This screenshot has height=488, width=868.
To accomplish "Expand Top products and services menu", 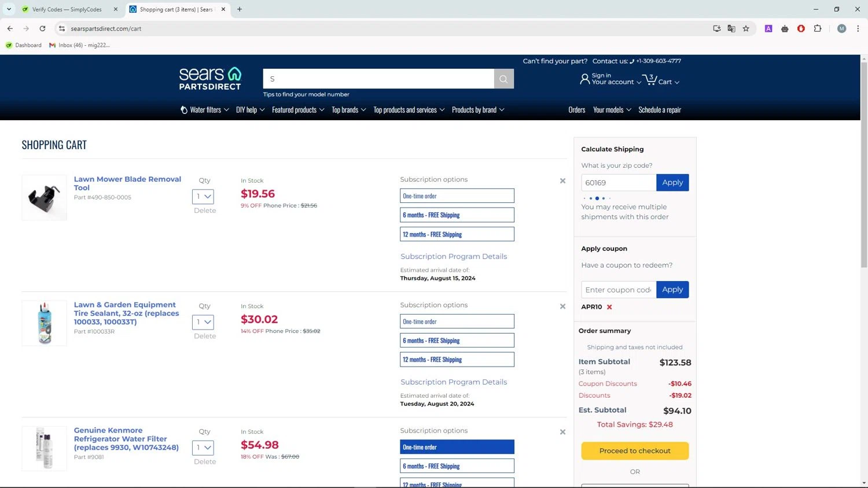I will 409,110.
